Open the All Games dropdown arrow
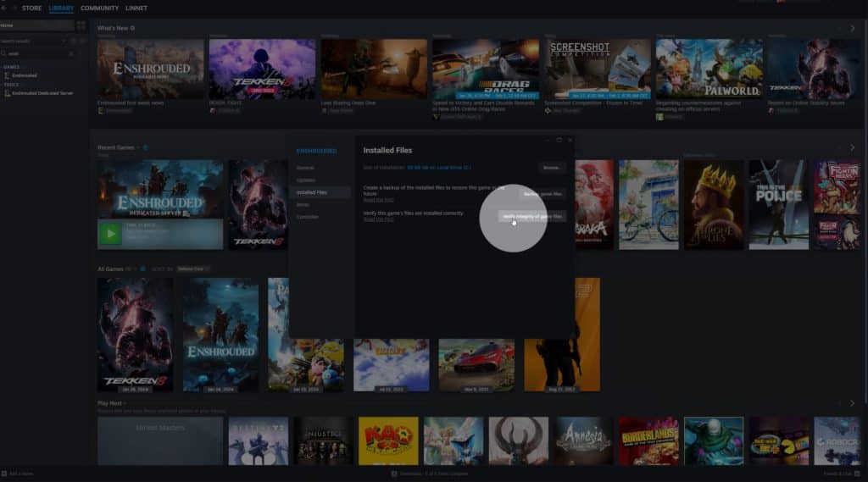 [x=135, y=269]
